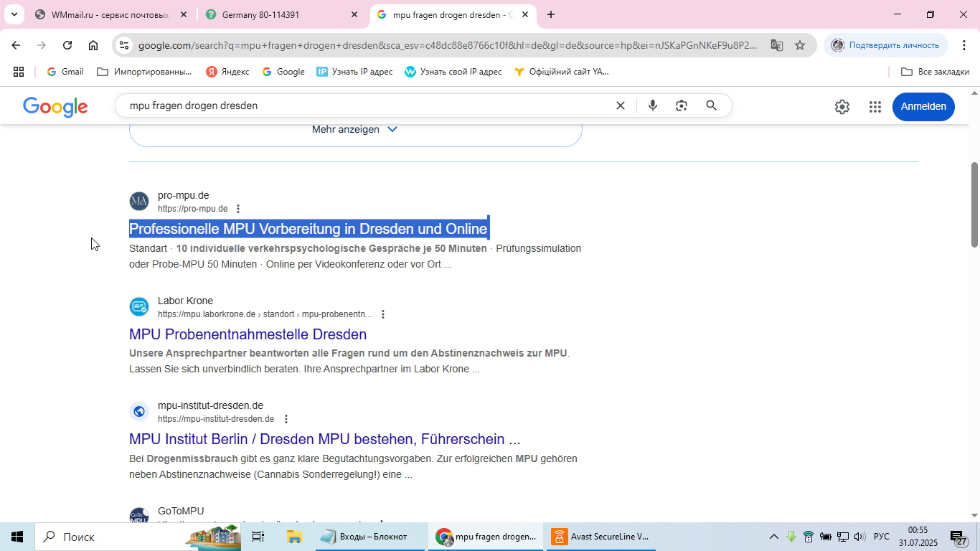Close the mpu fragen drogen tab
The width and height of the screenshot is (980, 551).
(525, 14)
